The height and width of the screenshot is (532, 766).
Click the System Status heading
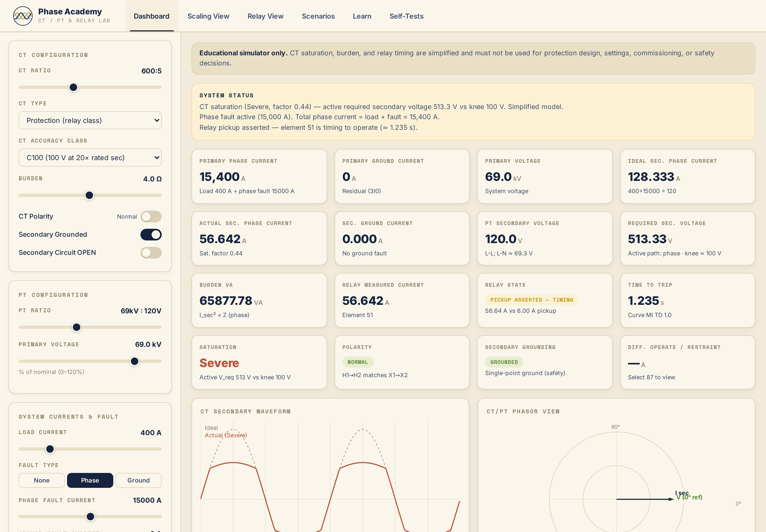[x=226, y=95]
